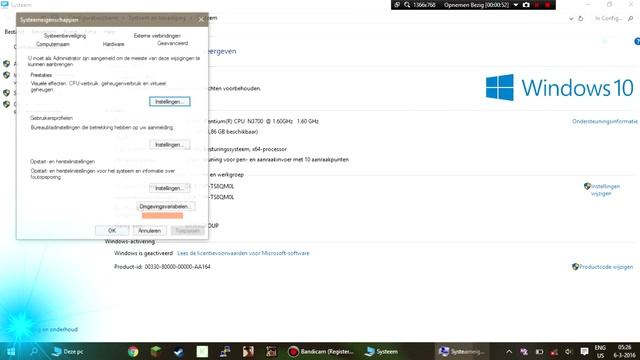Screen dimensions: 640x360
Task: Switch ENG US input language
Action: 600,351
